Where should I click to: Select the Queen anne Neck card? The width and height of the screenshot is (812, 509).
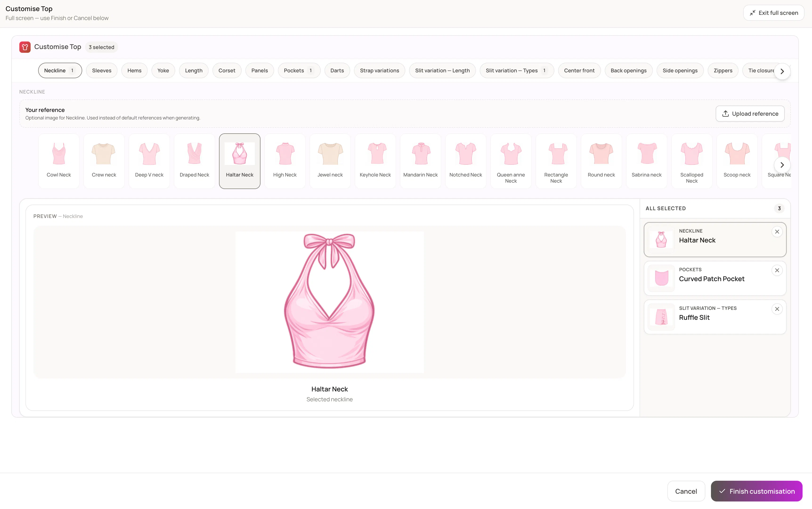click(511, 161)
